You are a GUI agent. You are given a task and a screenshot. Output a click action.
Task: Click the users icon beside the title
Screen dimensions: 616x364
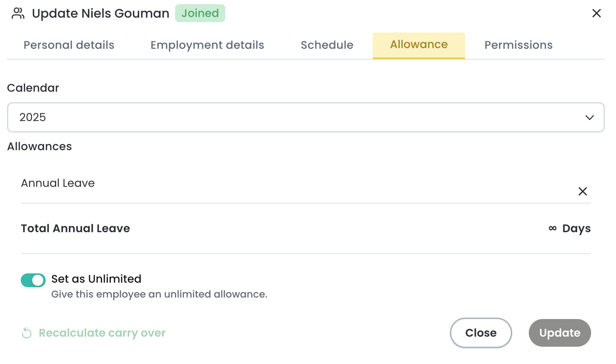(18, 13)
